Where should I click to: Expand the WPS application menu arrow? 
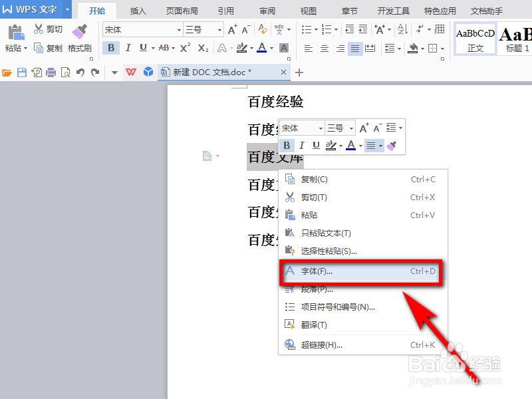(x=67, y=9)
